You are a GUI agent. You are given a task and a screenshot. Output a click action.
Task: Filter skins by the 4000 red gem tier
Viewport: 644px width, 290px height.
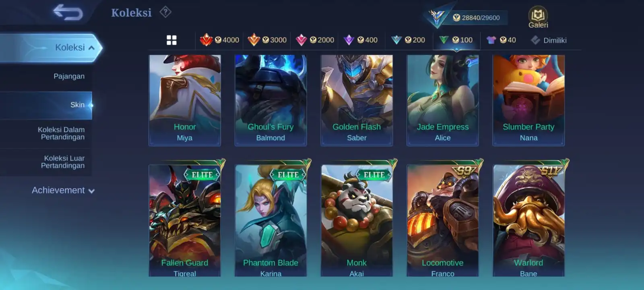click(219, 40)
